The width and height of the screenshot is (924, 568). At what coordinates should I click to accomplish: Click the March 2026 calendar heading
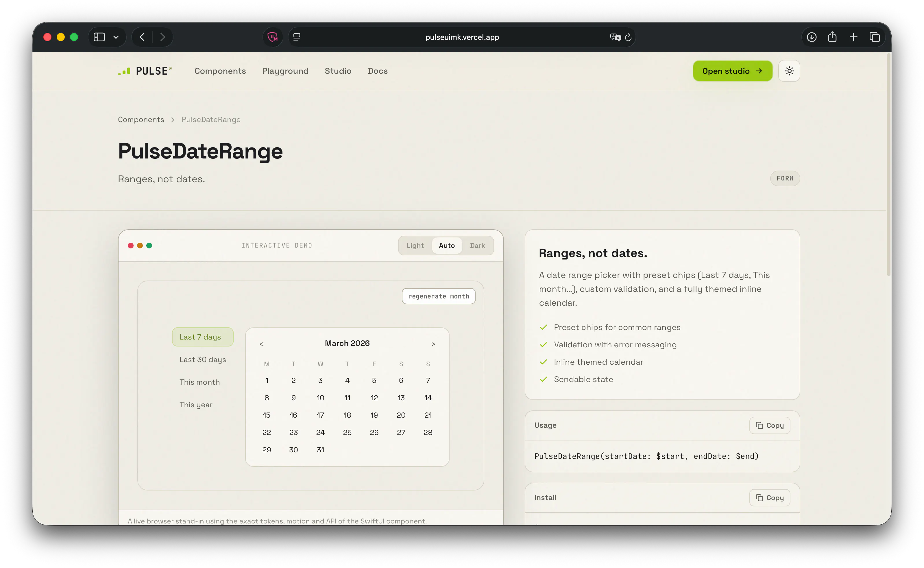coord(347,343)
